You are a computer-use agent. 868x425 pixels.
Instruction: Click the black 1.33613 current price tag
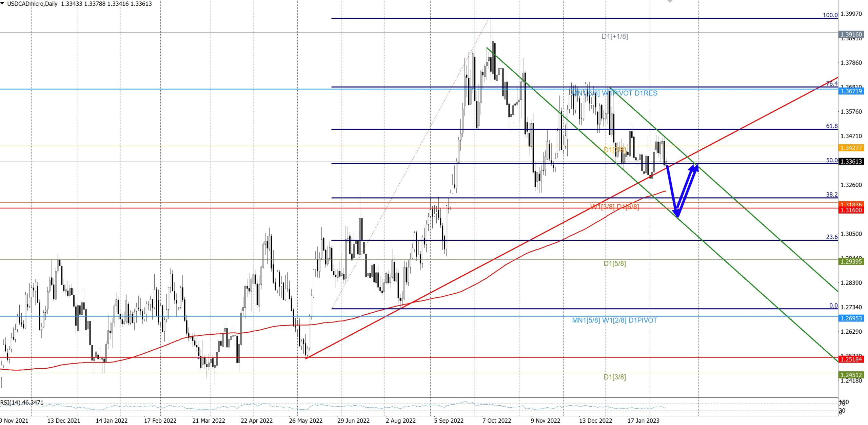[x=851, y=162]
